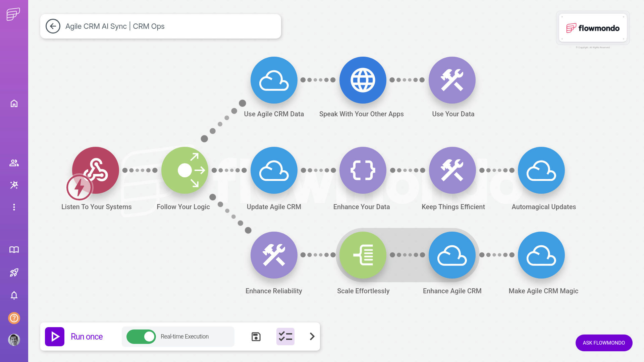The height and width of the screenshot is (362, 644).
Task: Click the magic wand sidebar icon
Action: click(14, 185)
